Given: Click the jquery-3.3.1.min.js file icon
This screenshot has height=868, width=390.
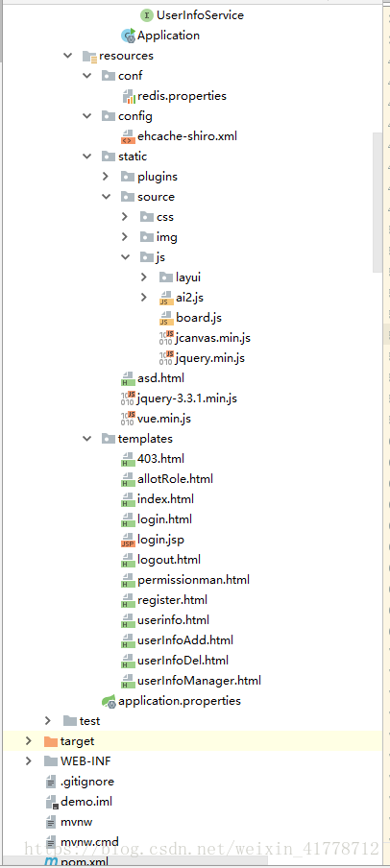Looking at the screenshot, I should click(x=128, y=398).
